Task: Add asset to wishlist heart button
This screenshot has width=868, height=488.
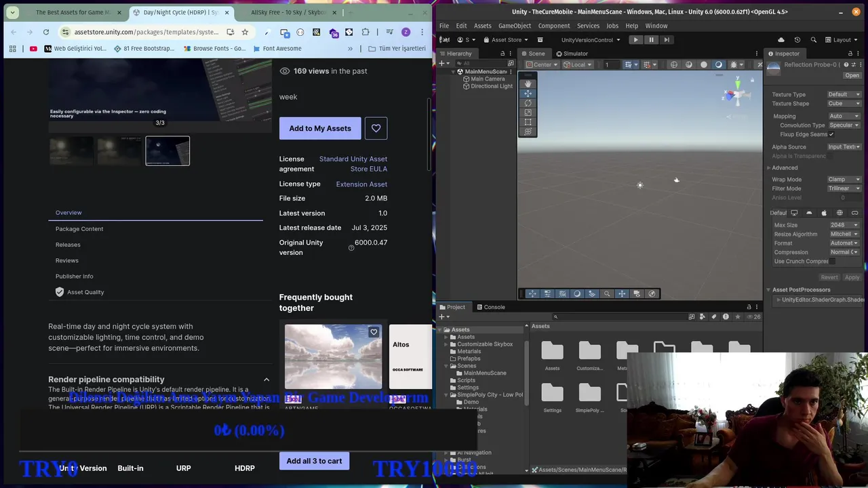Action: tap(376, 128)
